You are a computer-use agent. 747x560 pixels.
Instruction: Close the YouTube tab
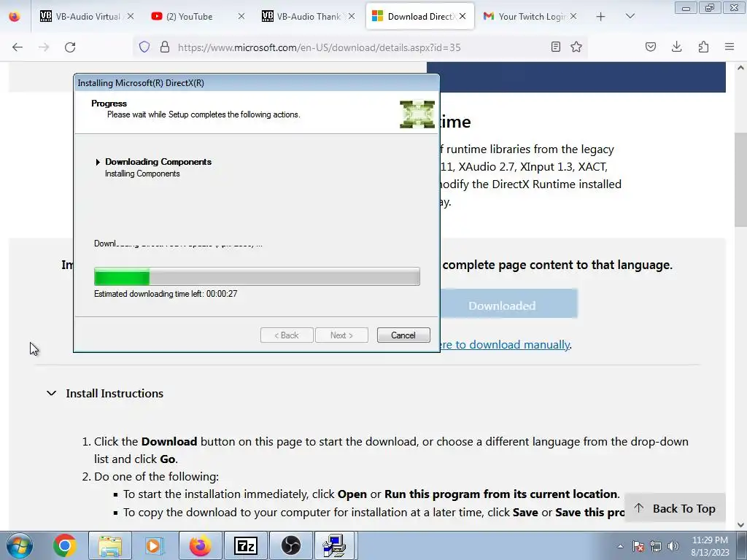(x=241, y=16)
